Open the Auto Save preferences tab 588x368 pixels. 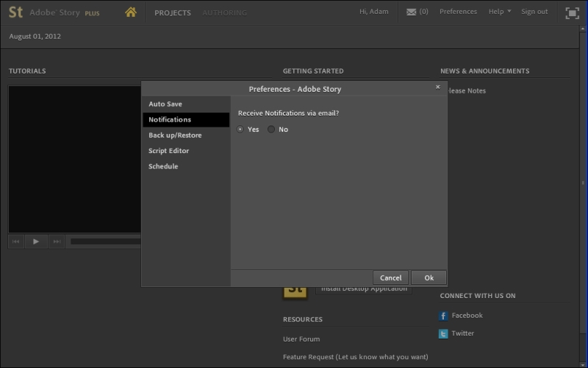(x=186, y=104)
